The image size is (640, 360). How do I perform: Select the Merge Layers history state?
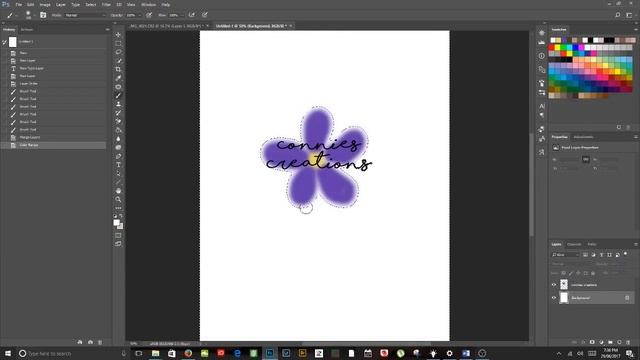click(53, 137)
